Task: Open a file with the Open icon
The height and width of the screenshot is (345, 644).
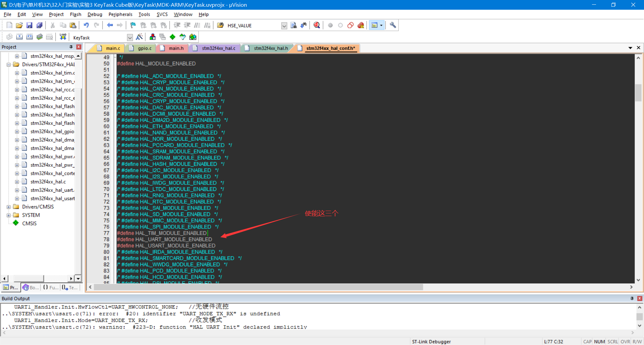Action: tap(19, 25)
